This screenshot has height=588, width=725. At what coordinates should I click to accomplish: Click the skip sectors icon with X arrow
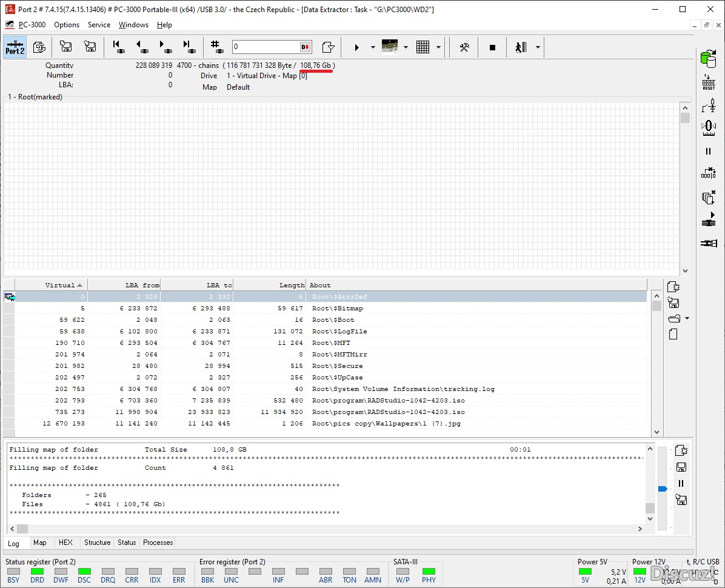tap(709, 173)
